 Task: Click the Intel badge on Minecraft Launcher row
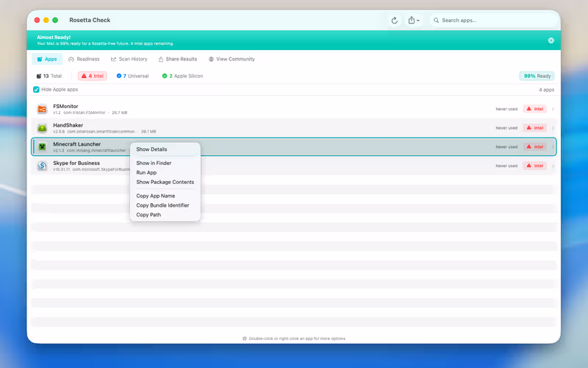point(535,146)
